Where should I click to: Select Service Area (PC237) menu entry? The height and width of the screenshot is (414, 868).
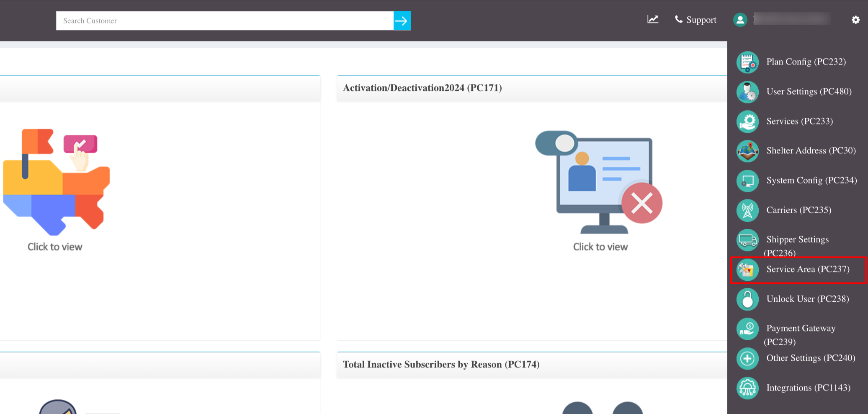tap(808, 269)
